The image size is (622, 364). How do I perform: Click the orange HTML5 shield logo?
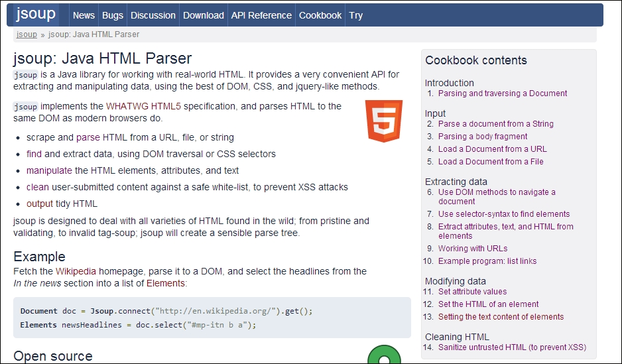click(x=384, y=121)
